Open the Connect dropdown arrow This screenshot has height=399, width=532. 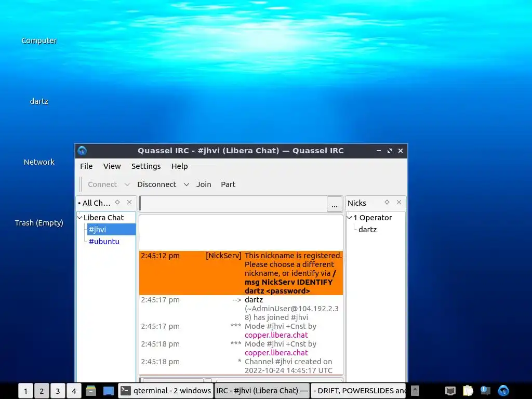tap(127, 184)
